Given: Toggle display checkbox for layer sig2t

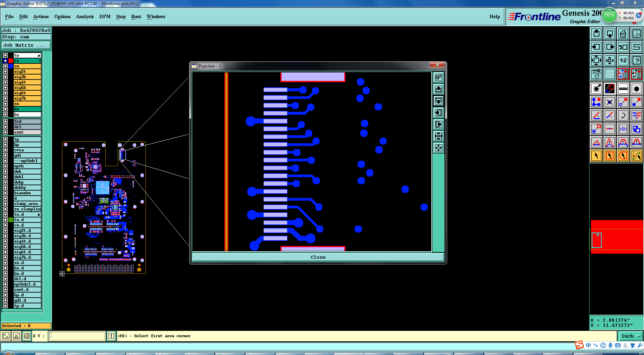Looking at the screenshot, I should pyautogui.click(x=5, y=71).
